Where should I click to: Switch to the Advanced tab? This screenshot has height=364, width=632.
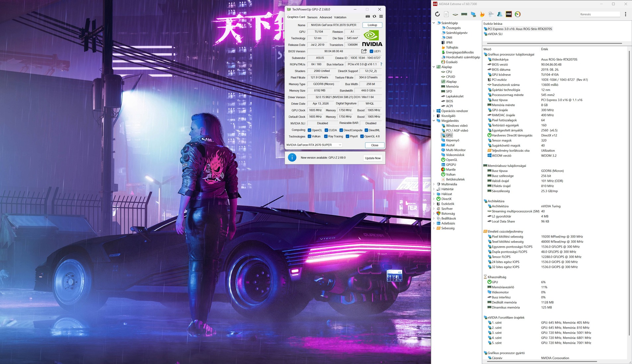click(x=325, y=17)
